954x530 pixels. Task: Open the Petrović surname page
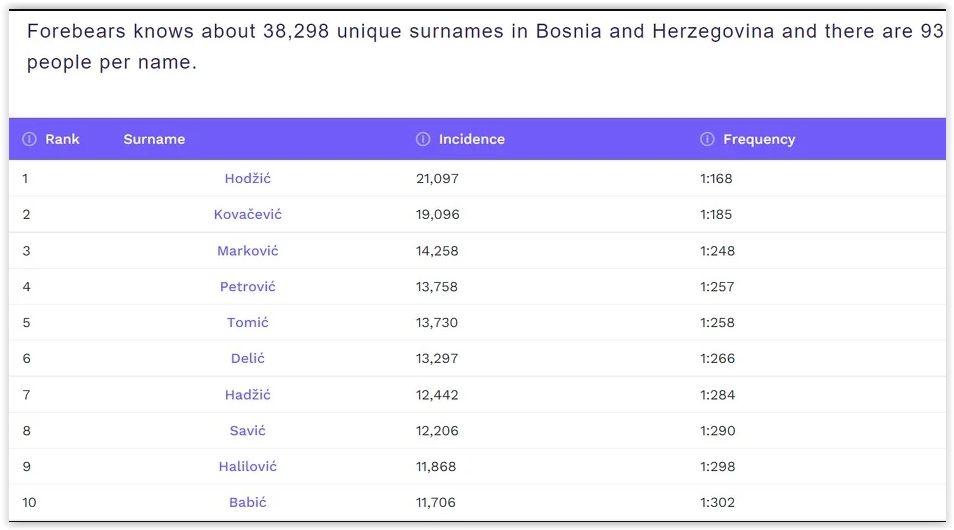point(248,286)
